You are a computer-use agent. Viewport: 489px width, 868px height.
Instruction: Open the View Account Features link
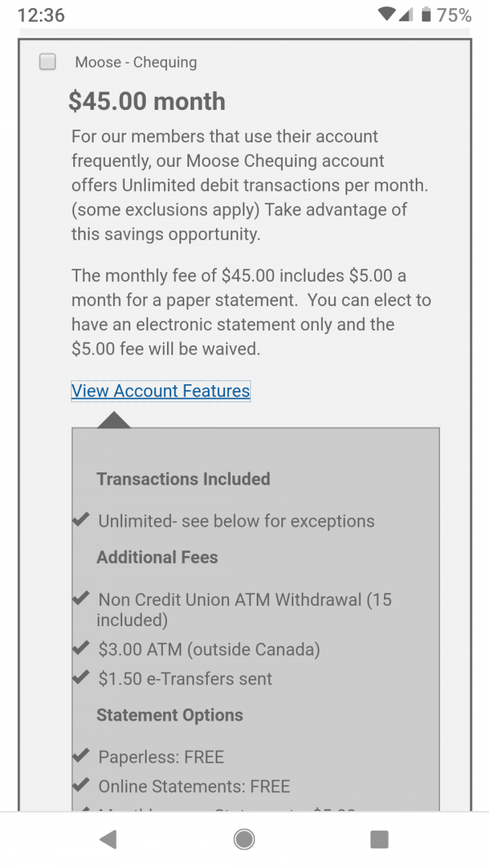(x=161, y=391)
